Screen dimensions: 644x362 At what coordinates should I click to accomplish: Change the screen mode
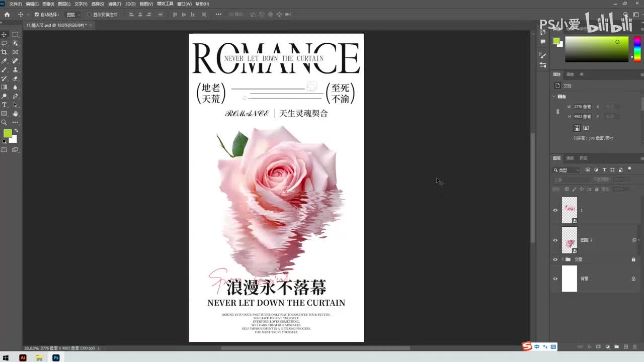click(x=15, y=150)
